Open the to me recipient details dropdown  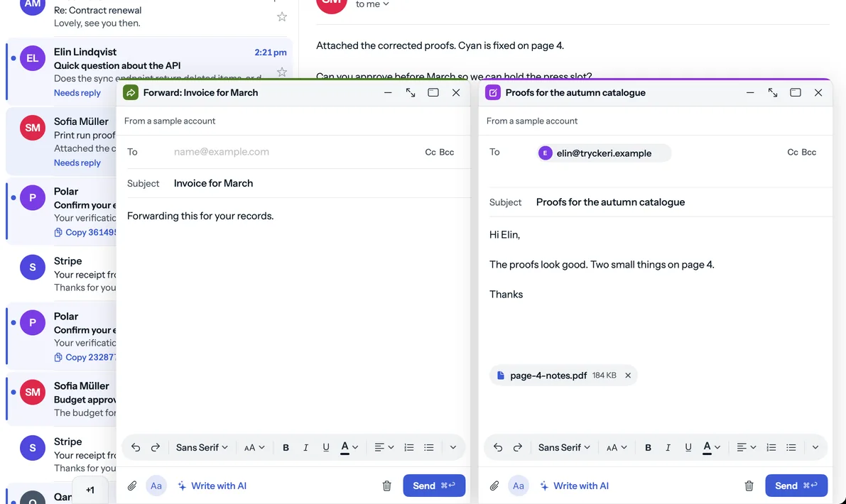click(x=372, y=4)
